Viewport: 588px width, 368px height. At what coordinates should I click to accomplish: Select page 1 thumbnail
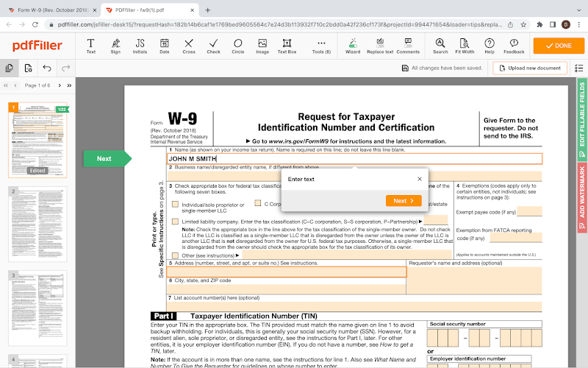coord(37,140)
